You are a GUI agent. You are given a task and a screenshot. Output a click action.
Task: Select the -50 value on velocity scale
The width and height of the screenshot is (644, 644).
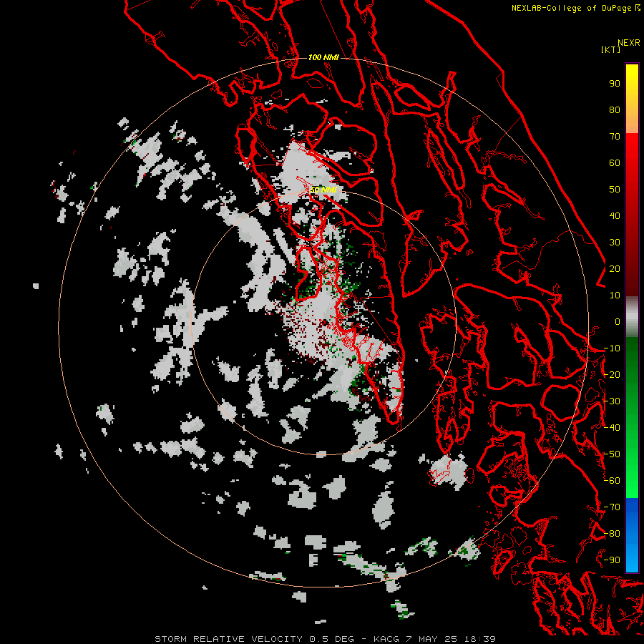tap(612, 454)
